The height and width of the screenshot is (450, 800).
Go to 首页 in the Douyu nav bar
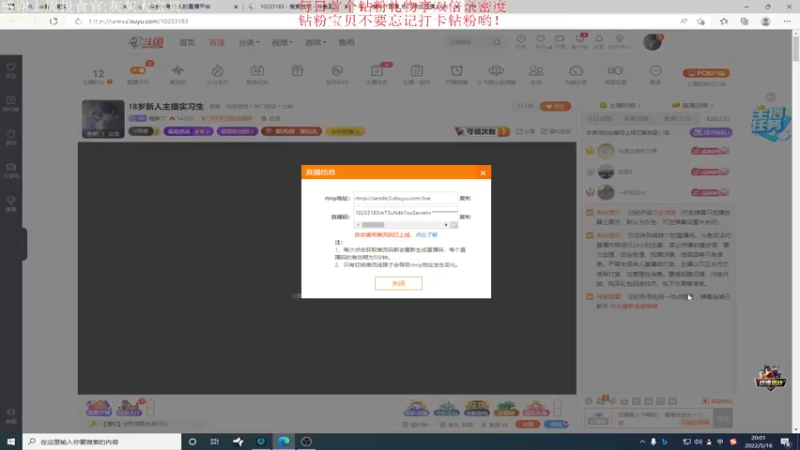click(187, 42)
